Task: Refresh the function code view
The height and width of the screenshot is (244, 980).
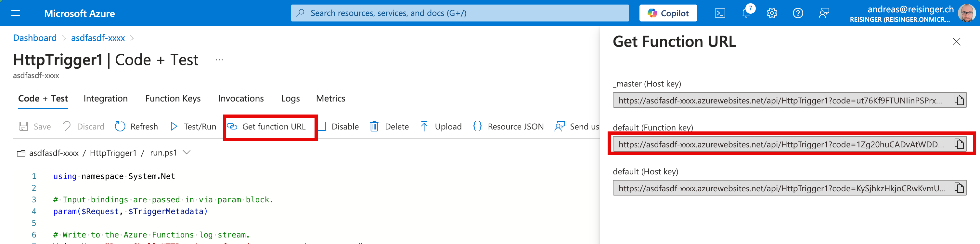Action: 136,126
